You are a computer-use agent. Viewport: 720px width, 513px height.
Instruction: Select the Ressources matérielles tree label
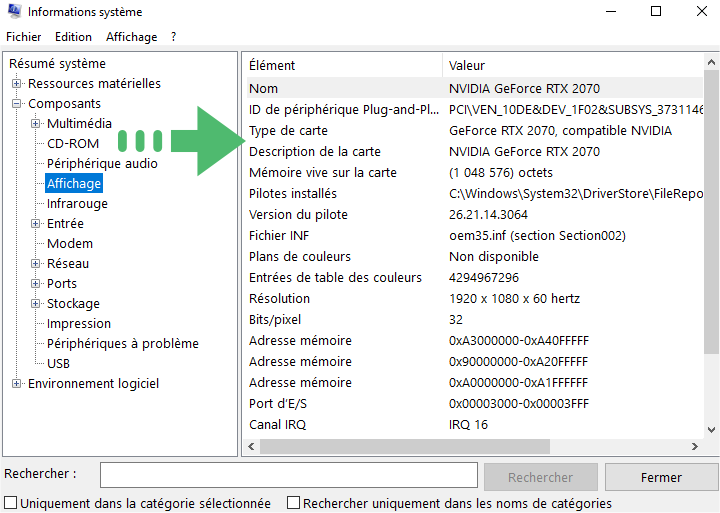(94, 84)
